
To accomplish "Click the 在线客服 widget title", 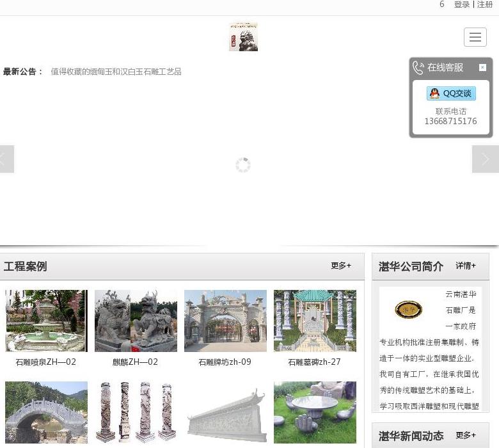I will 445,67.
